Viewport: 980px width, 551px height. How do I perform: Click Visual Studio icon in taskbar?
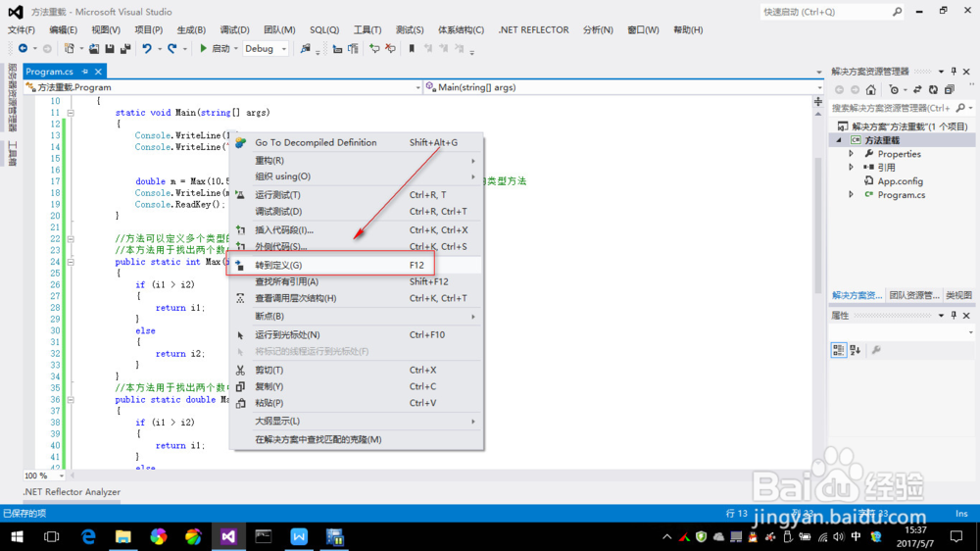click(x=228, y=536)
